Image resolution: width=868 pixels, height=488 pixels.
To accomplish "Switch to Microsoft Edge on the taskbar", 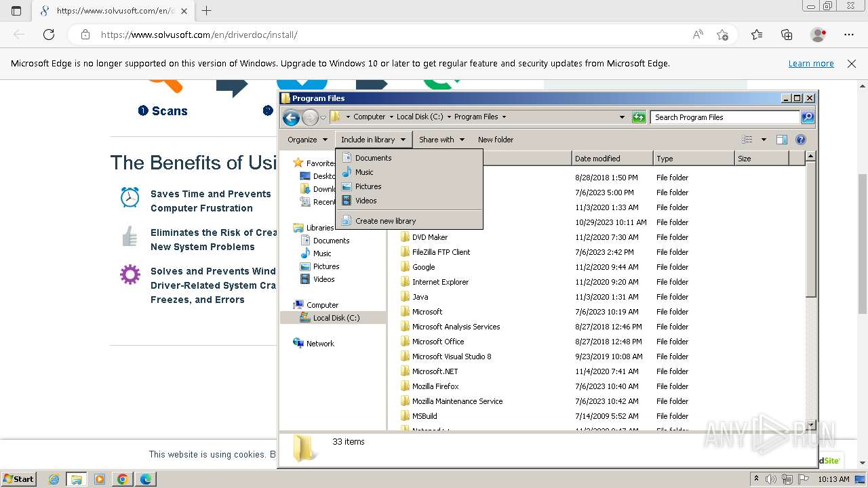I will click(146, 479).
